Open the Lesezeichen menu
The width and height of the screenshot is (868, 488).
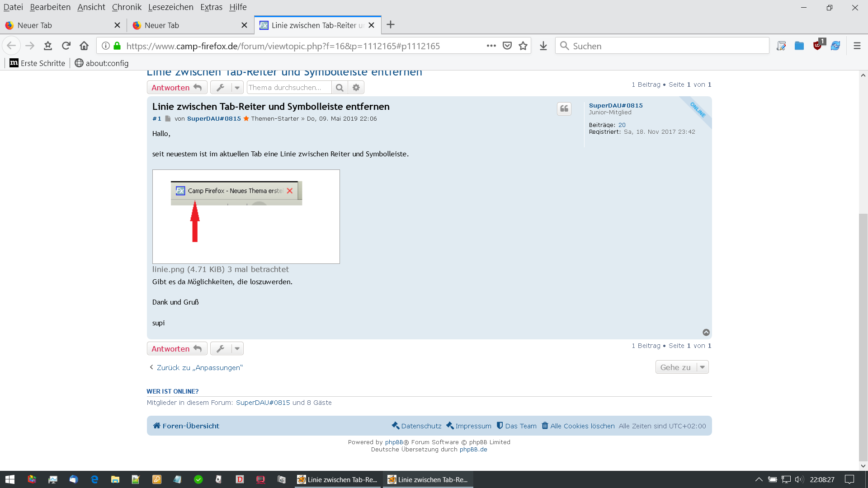[170, 7]
